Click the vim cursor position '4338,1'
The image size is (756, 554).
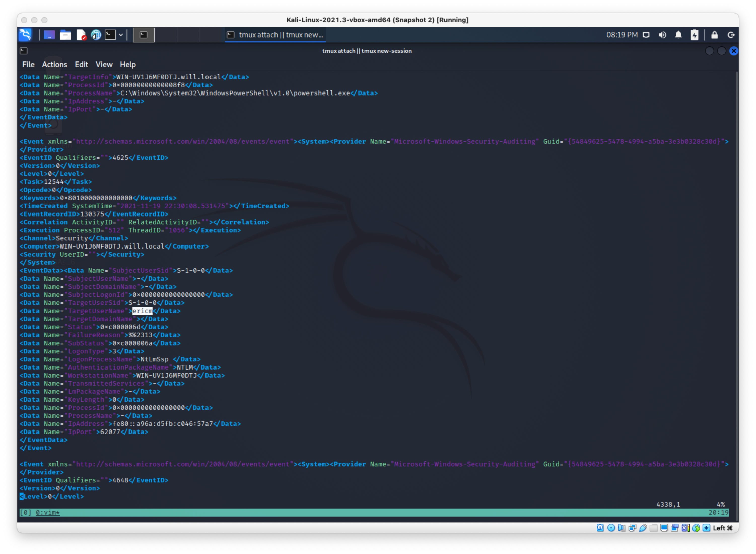(668, 504)
